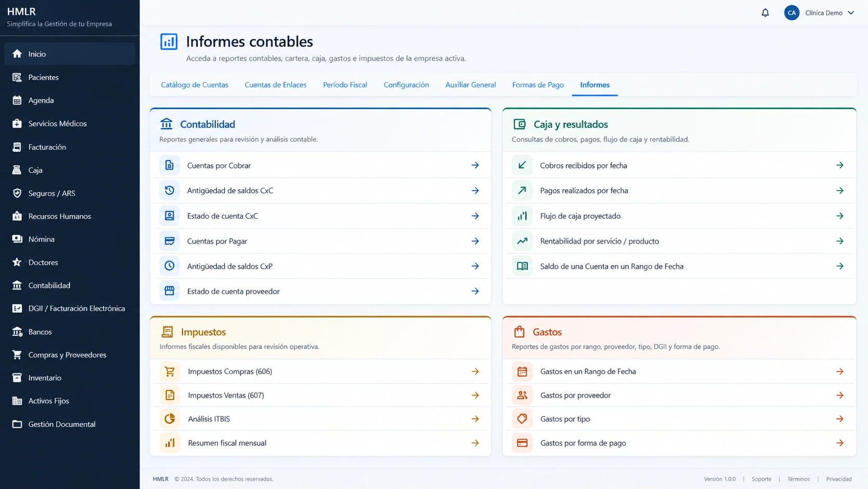The height and width of the screenshot is (489, 868).
Task: Switch to the Catálogo de Cuentas tab
Action: pyautogui.click(x=195, y=85)
